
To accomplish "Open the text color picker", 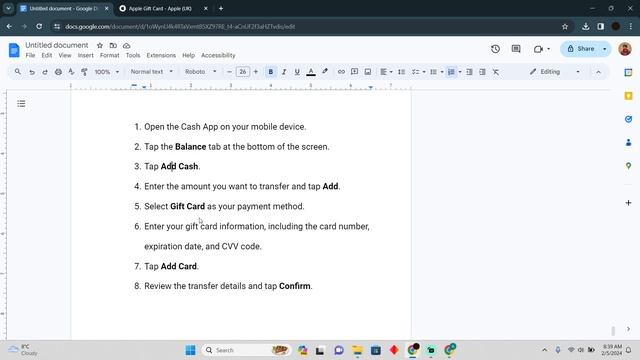I will pos(311,72).
